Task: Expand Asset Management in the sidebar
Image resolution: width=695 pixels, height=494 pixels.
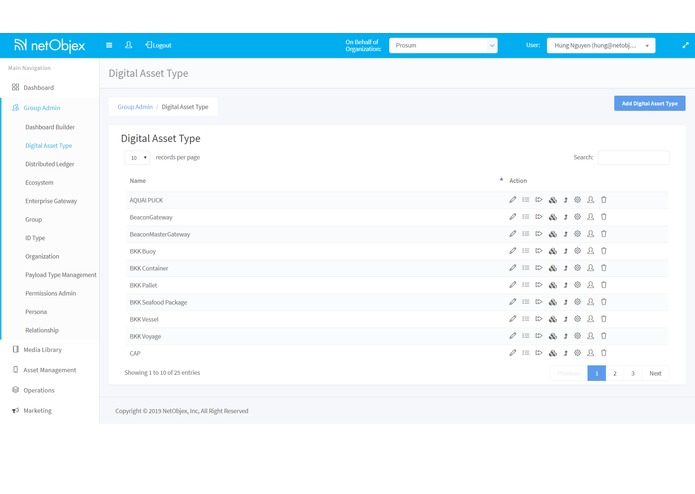Action: pos(50,370)
